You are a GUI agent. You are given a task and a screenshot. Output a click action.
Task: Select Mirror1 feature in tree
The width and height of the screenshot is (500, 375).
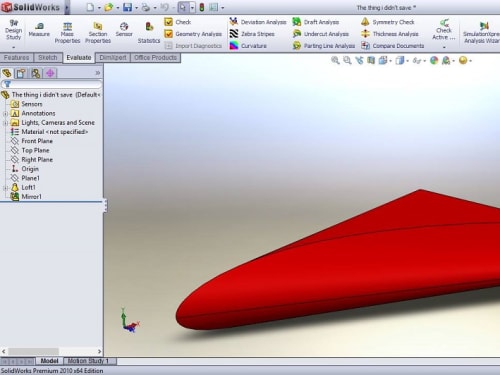pos(31,197)
